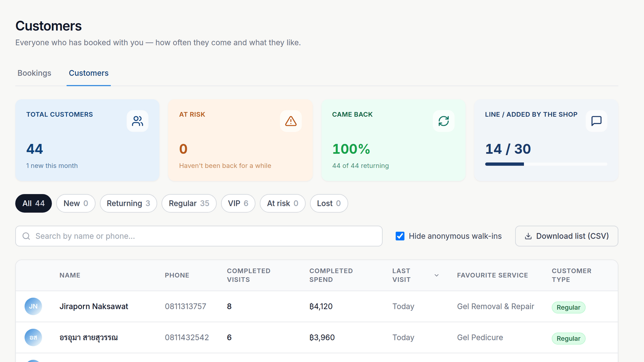Click the Came Back 100% card

pos(393,140)
